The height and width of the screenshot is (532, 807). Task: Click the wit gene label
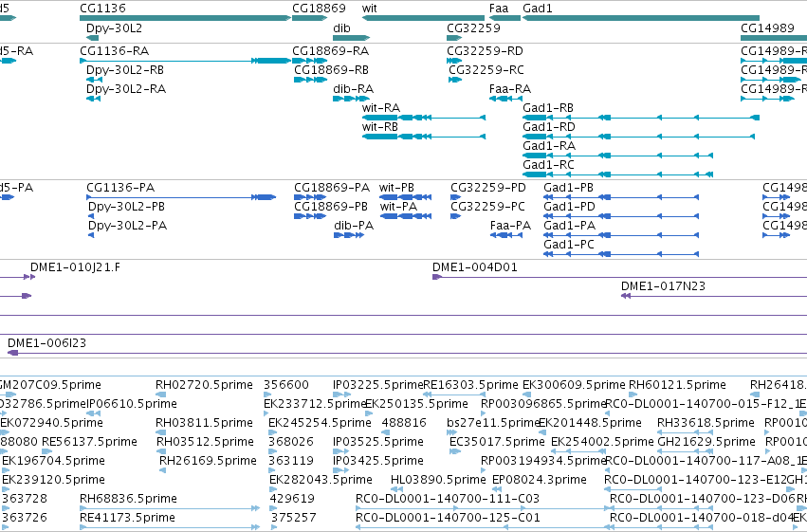click(370, 9)
